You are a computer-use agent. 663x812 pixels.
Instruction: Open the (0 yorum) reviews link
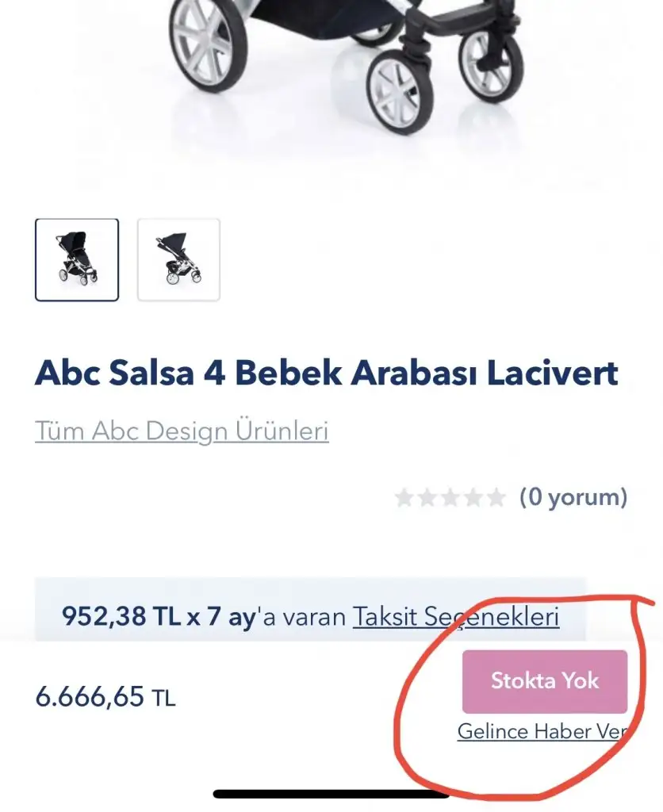[573, 498]
